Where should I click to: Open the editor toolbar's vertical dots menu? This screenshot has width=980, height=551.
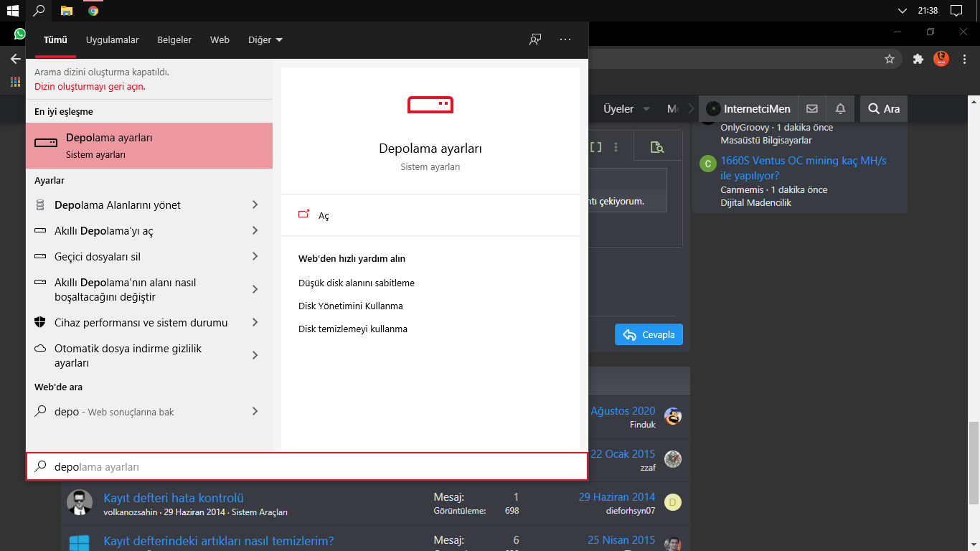pyautogui.click(x=616, y=147)
